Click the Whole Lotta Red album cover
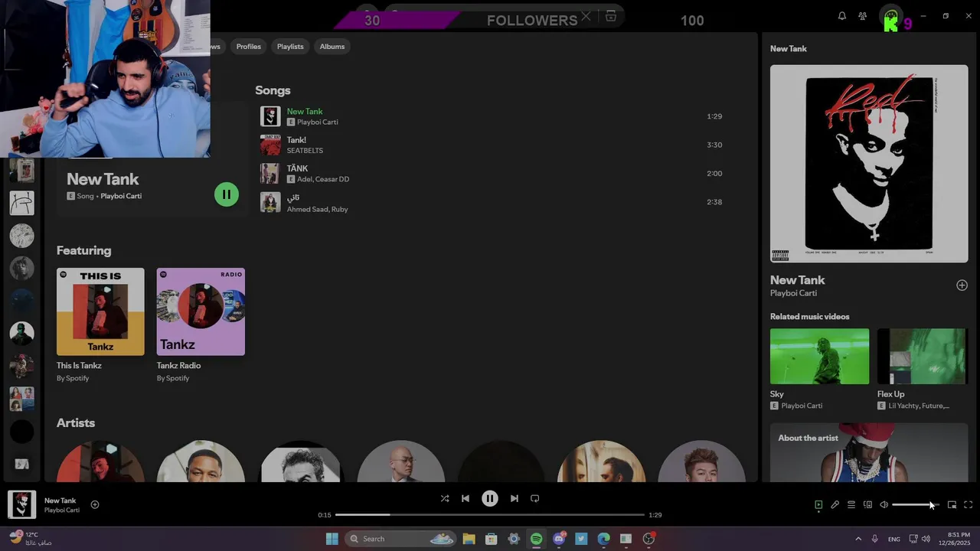This screenshot has width=980, height=551. (869, 164)
